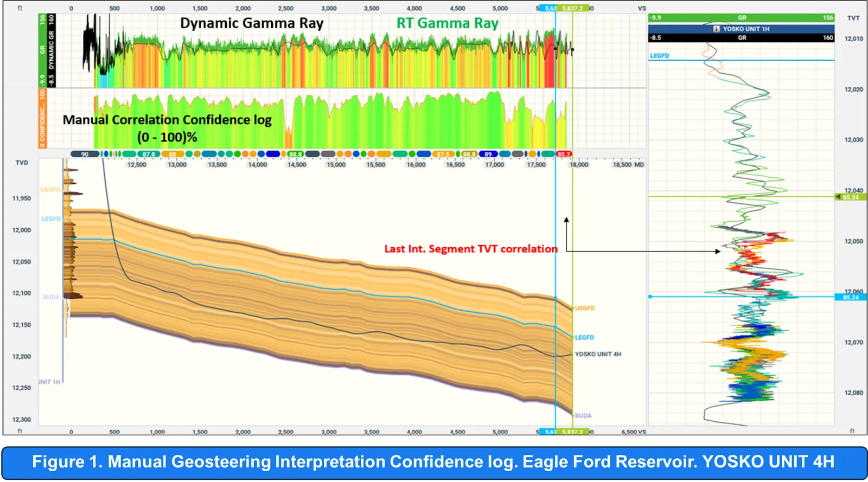Screen dimensions: 868x482
Task: Click the orange 87.5 segment pill
Action: 443,154
